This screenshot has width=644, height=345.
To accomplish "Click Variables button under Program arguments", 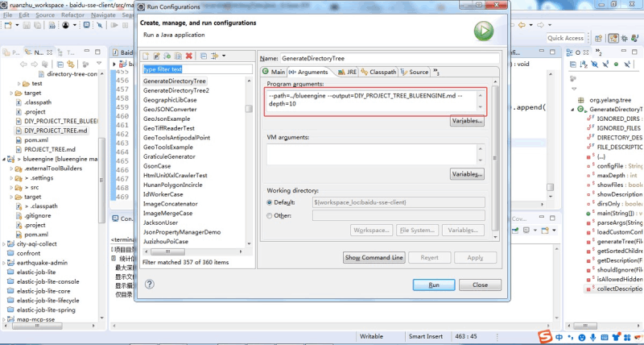I will point(467,121).
